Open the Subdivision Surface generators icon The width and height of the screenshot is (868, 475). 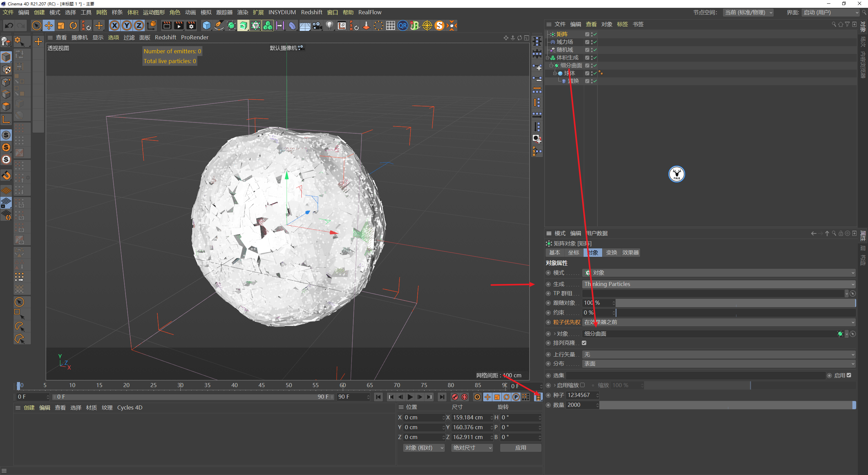(231, 25)
